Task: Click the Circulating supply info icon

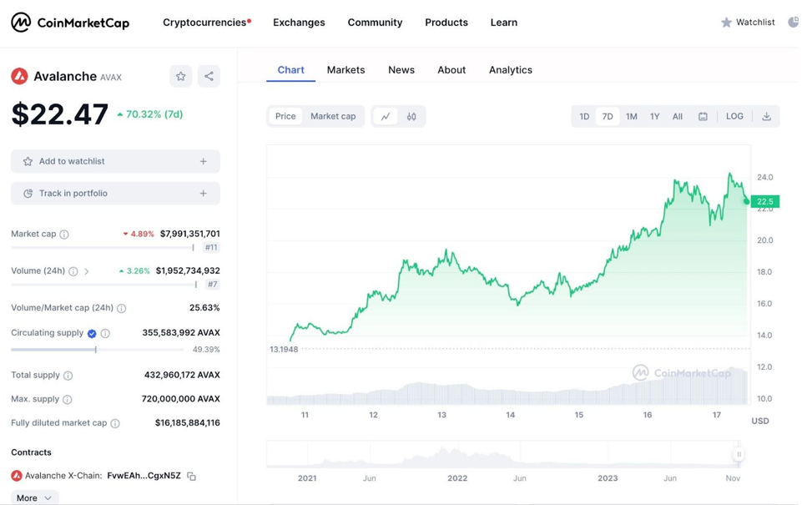Action: point(105,334)
